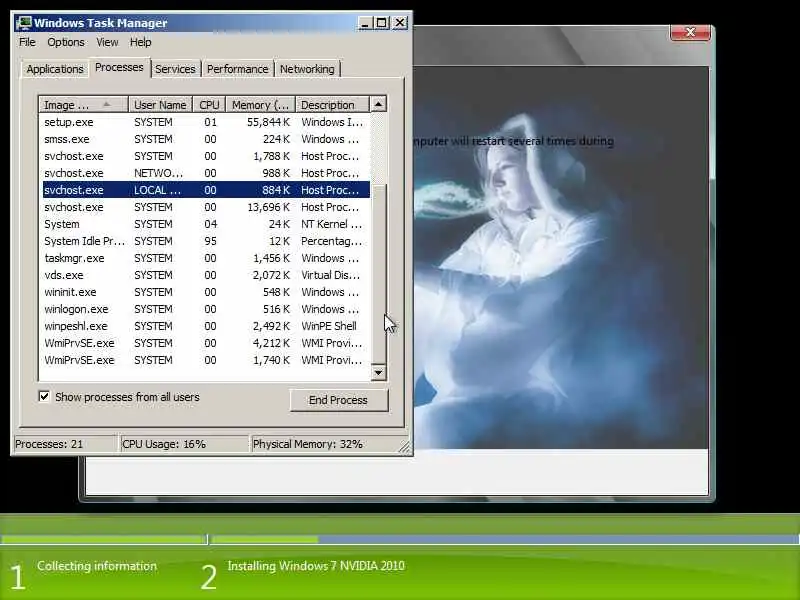Click the End Process button
The image size is (800, 600).
point(338,400)
